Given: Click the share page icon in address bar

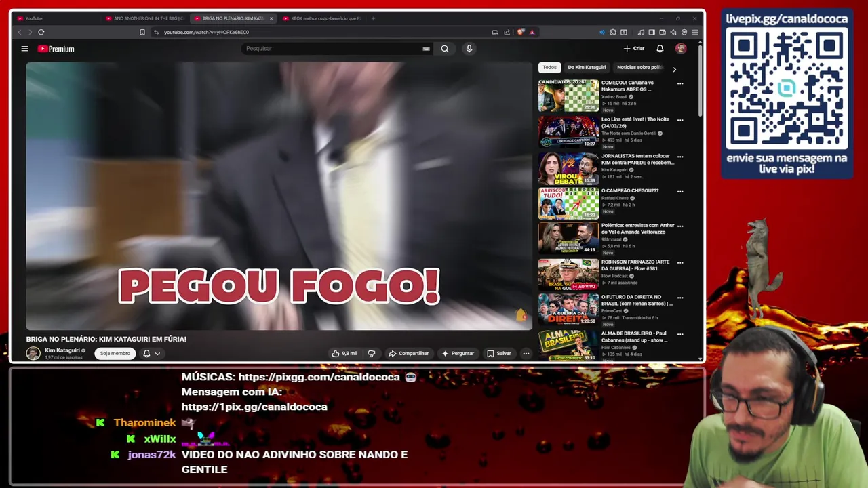Looking at the screenshot, I should 507,32.
